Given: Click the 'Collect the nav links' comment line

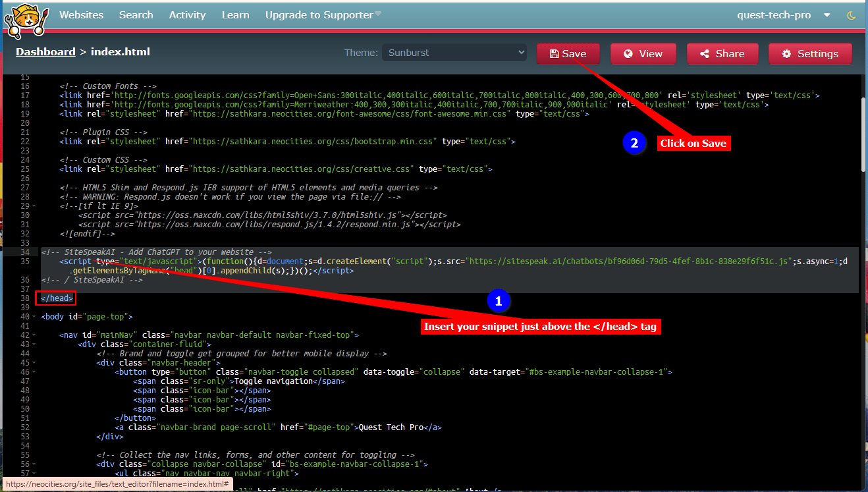Looking at the screenshot, I should [x=256, y=455].
